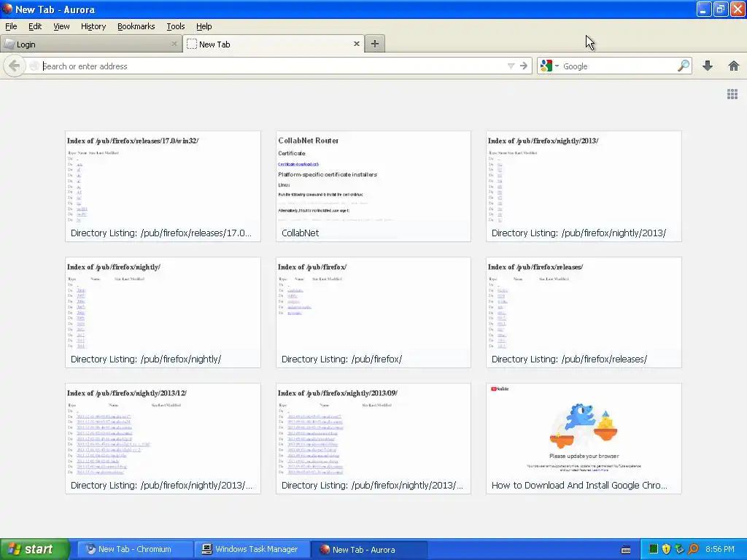Select the New Tab tab

(274, 44)
